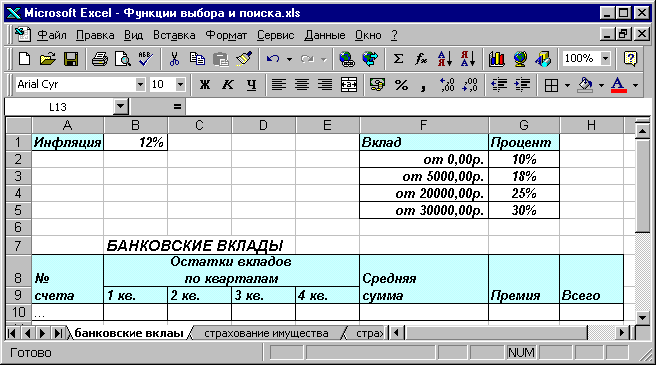Apply red font color A button

pos(618,85)
